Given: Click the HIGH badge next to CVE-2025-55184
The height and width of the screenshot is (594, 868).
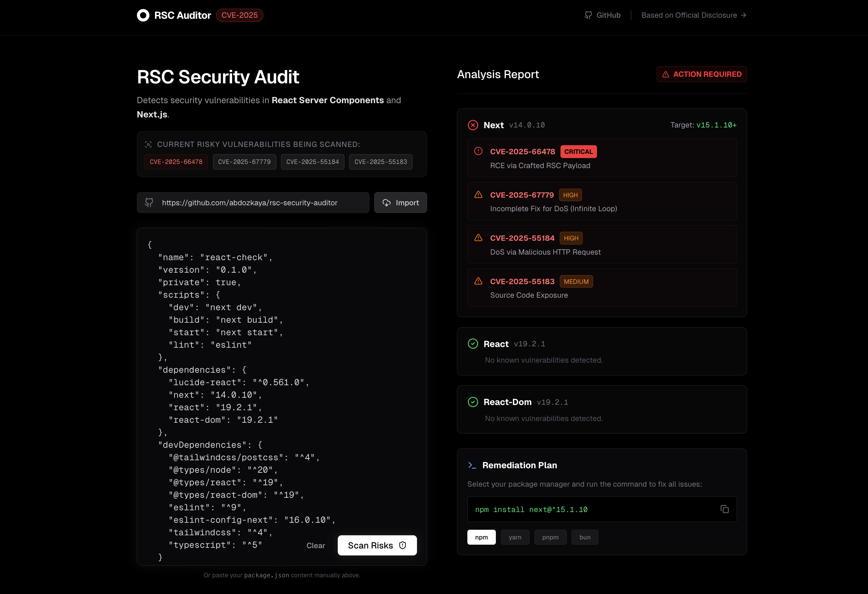Looking at the screenshot, I should click(571, 238).
